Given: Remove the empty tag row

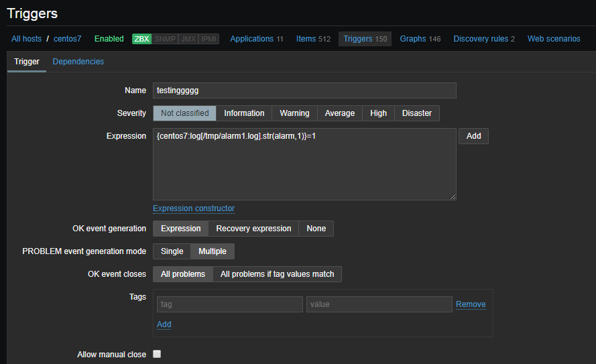Looking at the screenshot, I should point(471,304).
